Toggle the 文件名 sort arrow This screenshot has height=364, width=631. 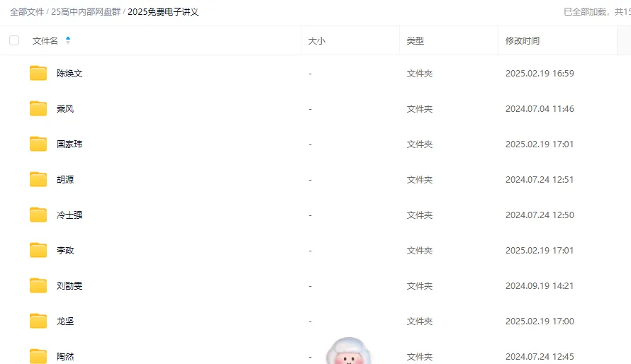(x=68, y=40)
